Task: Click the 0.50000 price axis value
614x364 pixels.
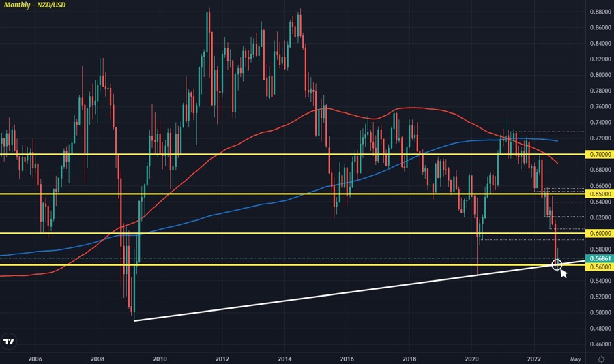Action: [x=600, y=313]
